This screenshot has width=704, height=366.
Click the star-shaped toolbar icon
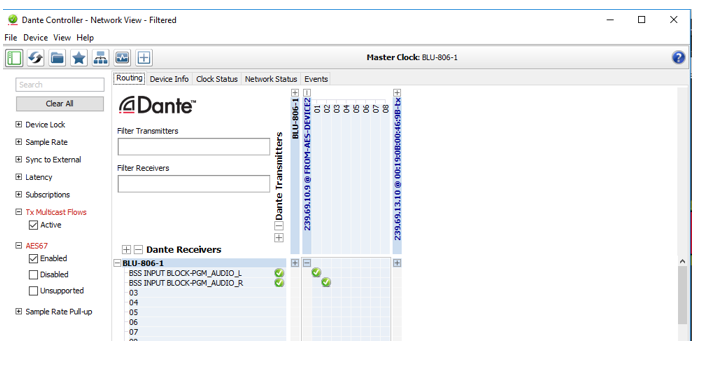tap(79, 58)
